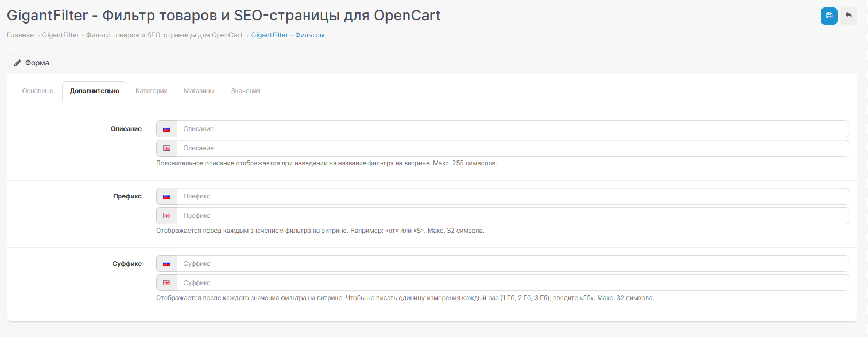
Task: Focus the English Описание input field
Action: [x=513, y=148]
